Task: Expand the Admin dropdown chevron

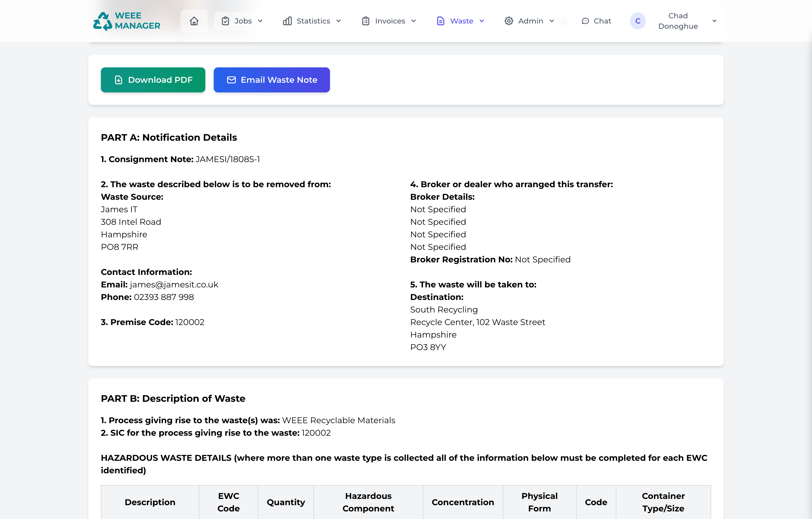Action: 552,21
